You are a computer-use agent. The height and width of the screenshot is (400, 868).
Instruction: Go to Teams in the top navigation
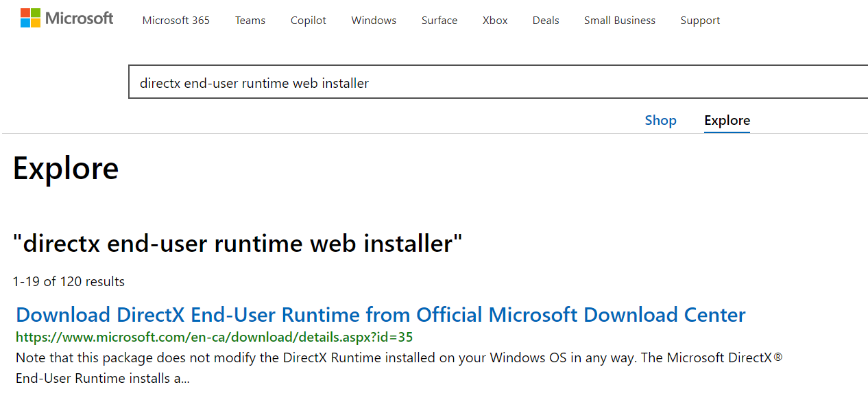click(x=250, y=21)
